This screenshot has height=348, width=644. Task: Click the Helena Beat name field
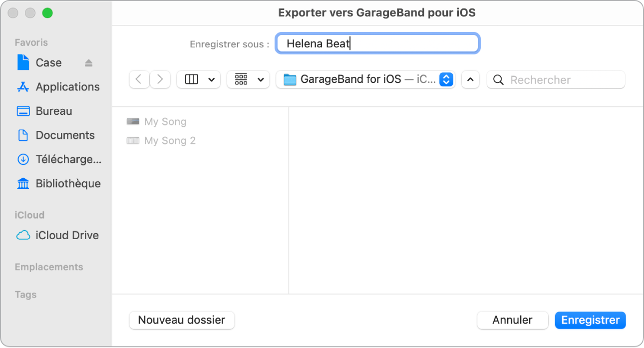click(x=377, y=43)
